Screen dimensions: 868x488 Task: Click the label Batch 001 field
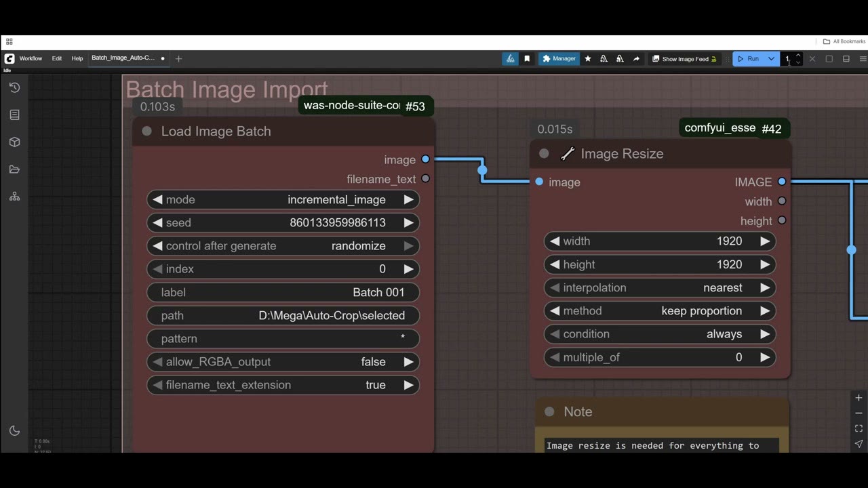(x=283, y=292)
